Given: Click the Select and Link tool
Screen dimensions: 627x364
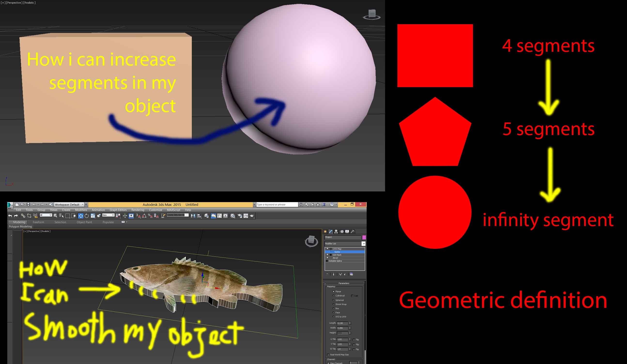Looking at the screenshot, I should coord(23,216).
